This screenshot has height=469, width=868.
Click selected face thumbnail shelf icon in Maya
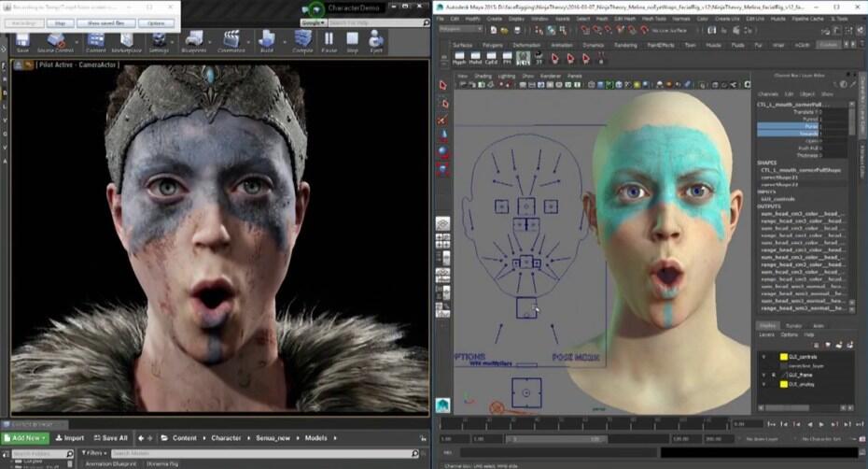523,58
